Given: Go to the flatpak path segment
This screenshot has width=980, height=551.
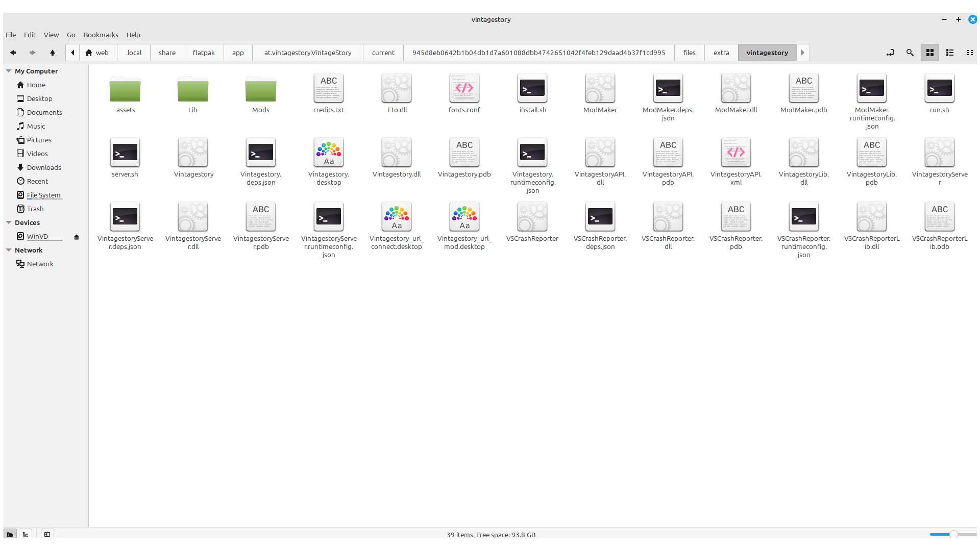Looking at the screenshot, I should 203,53.
